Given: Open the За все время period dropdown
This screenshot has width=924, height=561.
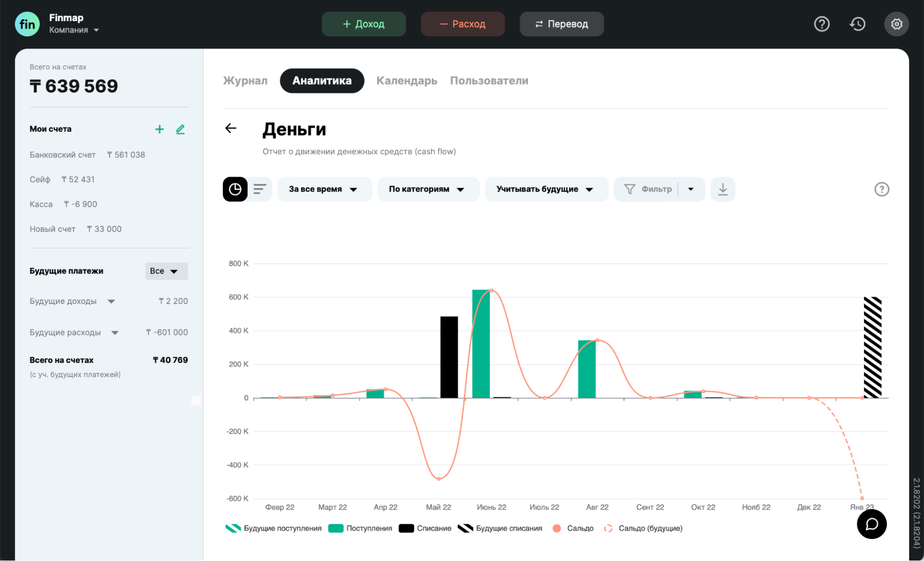Looking at the screenshot, I should 324,189.
